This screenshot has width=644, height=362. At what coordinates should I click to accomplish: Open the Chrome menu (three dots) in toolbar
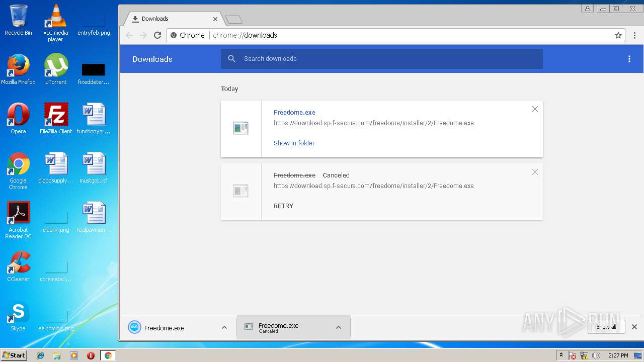(634, 35)
